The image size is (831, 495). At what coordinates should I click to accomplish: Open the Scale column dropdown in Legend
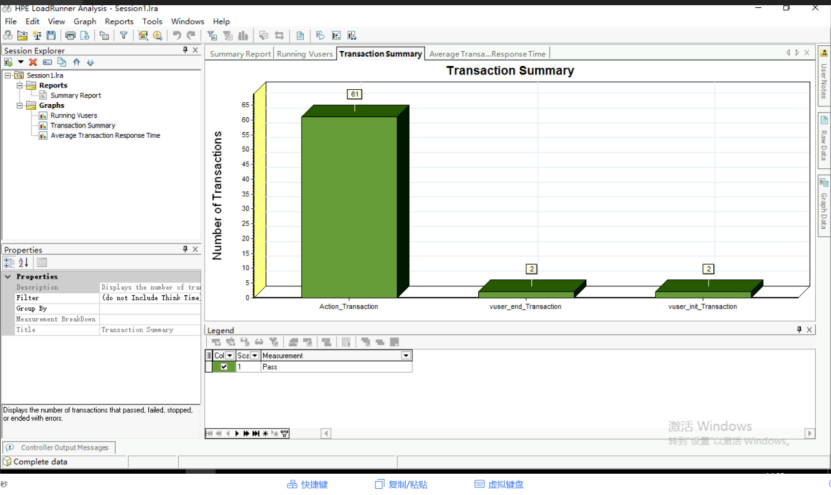click(x=254, y=356)
